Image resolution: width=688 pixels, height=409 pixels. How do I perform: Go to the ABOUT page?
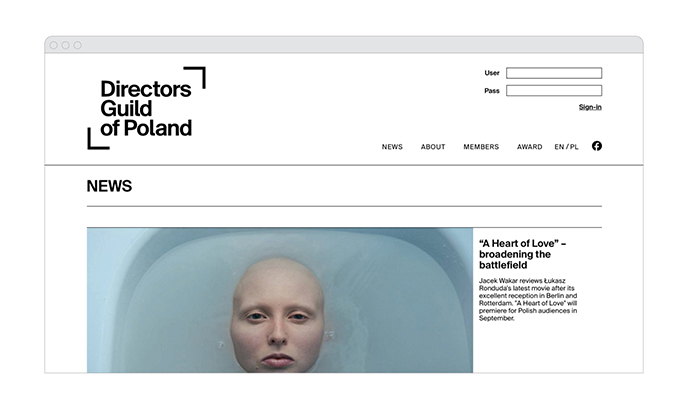pos(433,147)
